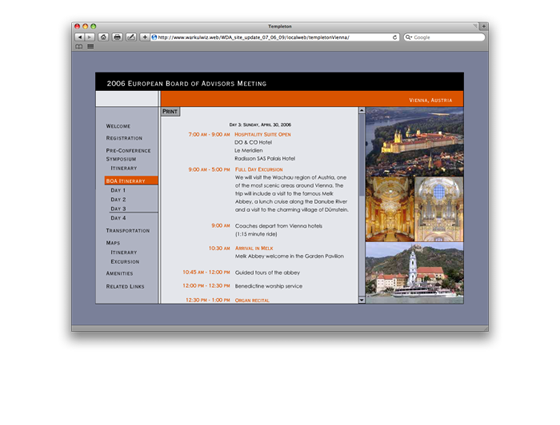The width and height of the screenshot is (560, 425).
Task: Click the Organ Recital heading
Action: tap(252, 300)
